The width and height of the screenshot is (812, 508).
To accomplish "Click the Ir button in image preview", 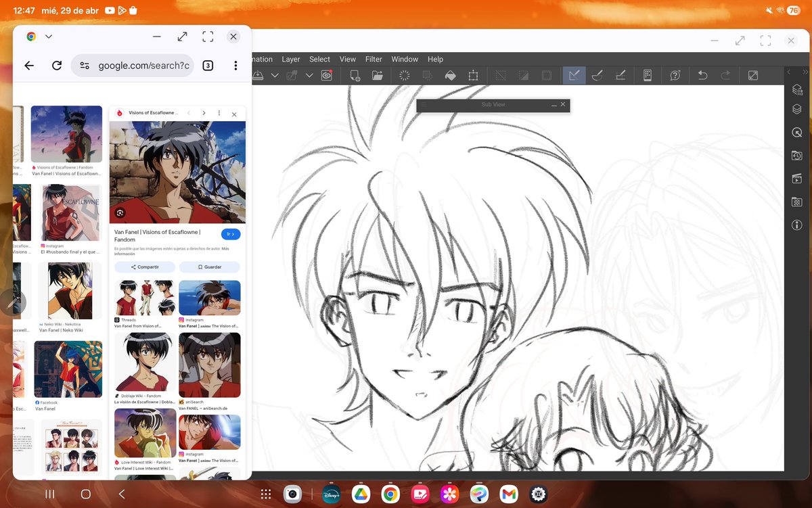I will coord(231,234).
